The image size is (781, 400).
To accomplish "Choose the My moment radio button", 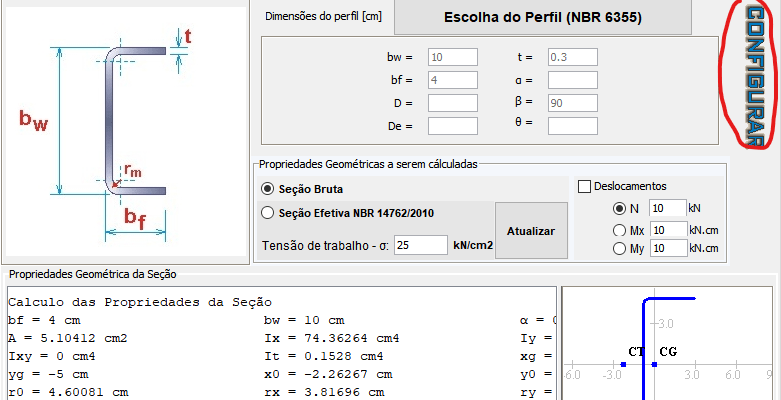I will pos(621,248).
